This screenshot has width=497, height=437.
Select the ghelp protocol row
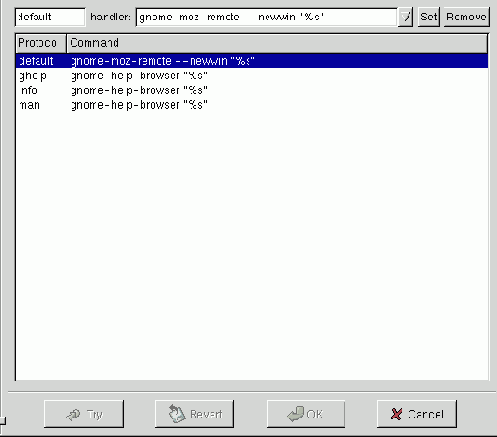pyautogui.click(x=252, y=76)
